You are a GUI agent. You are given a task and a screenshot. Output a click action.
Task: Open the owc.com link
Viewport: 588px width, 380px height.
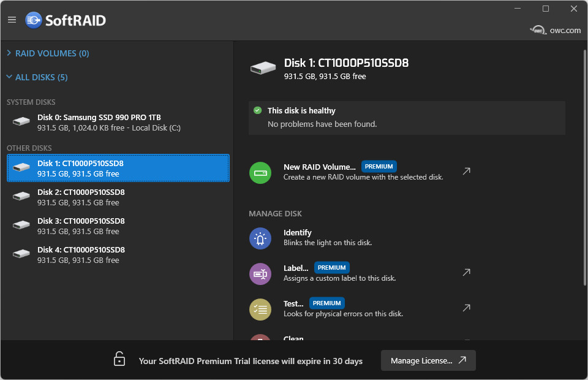click(x=556, y=31)
